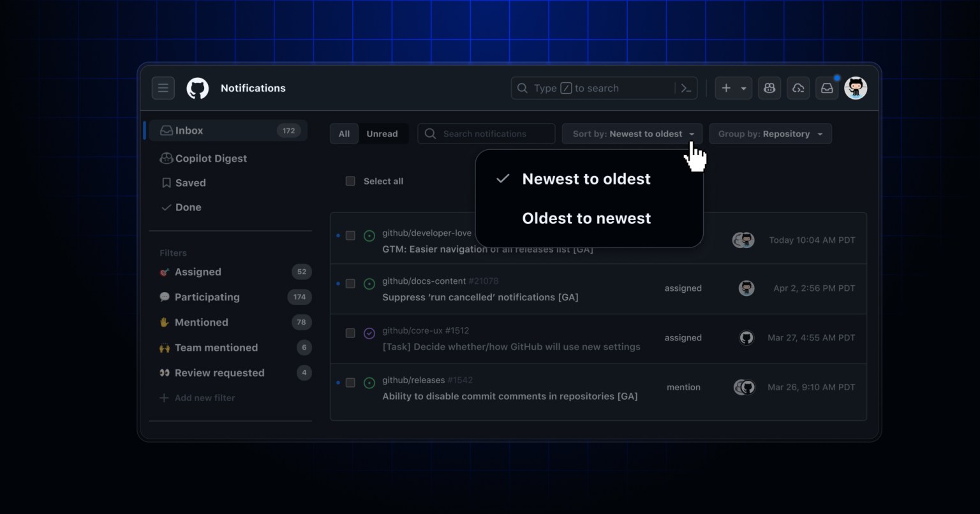Open your avatar profile picture top right
The image size is (980, 514).
(856, 88)
